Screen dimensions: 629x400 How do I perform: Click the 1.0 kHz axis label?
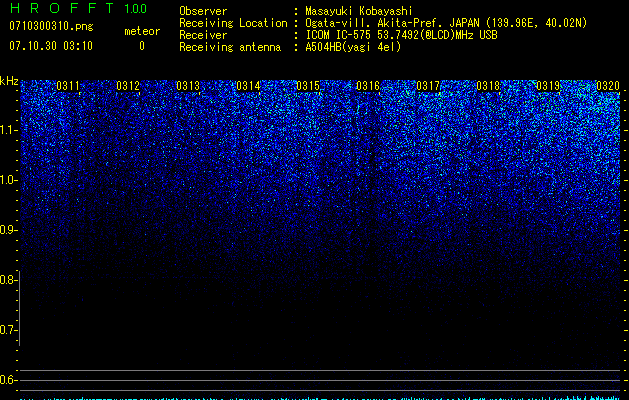[9, 180]
